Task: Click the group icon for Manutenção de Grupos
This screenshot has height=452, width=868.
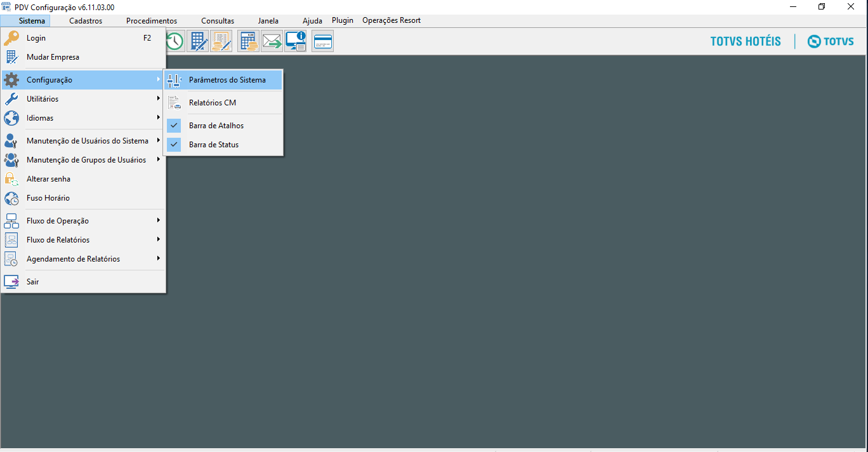Action: [x=11, y=160]
